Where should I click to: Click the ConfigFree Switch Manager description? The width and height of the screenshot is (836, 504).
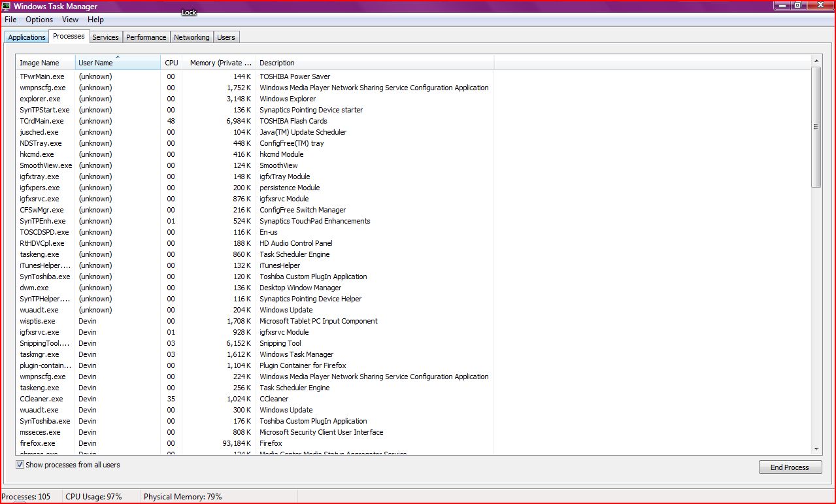303,210
